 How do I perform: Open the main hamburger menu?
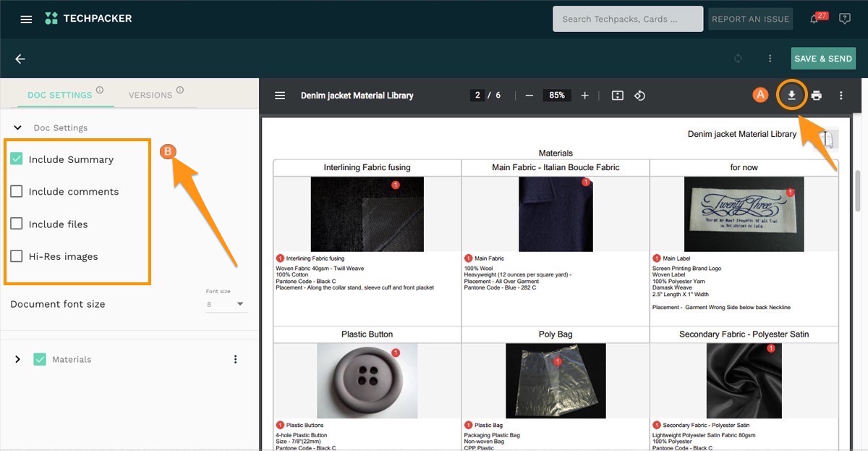[26, 19]
